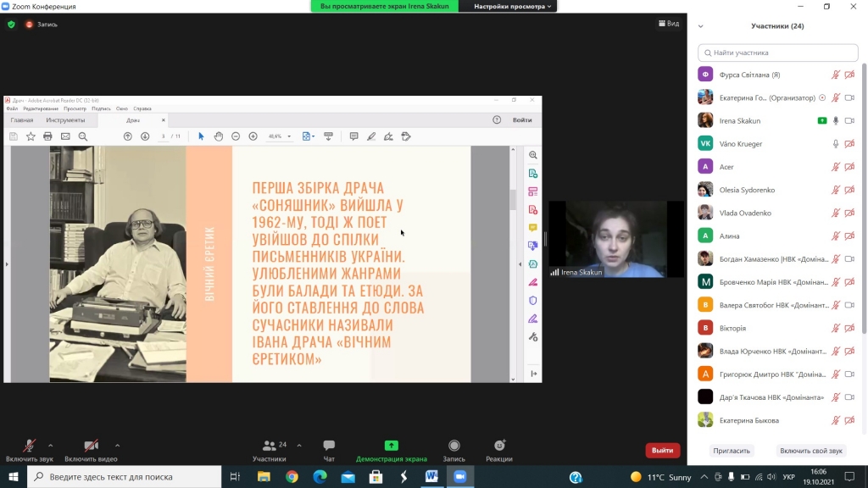Click the email envelope icon in Acrobat
The width and height of the screenshot is (868, 488).
pyautogui.click(x=65, y=136)
